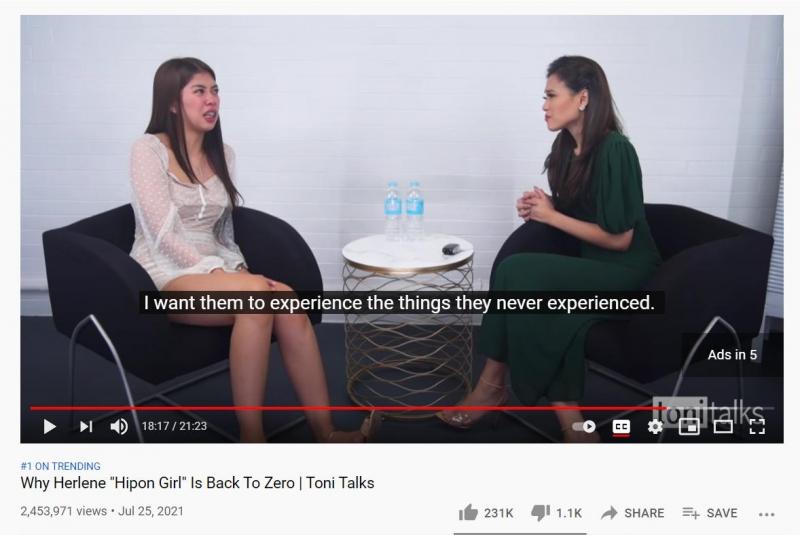This screenshot has width=800, height=535.
Task: Open the #1 ON TRENDING link
Action: 61,466
